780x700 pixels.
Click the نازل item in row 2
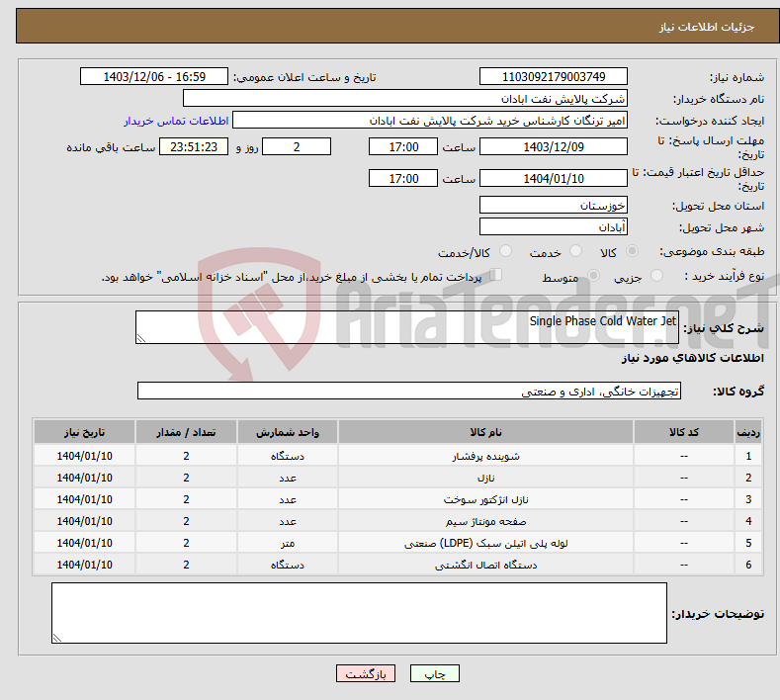tap(485, 478)
